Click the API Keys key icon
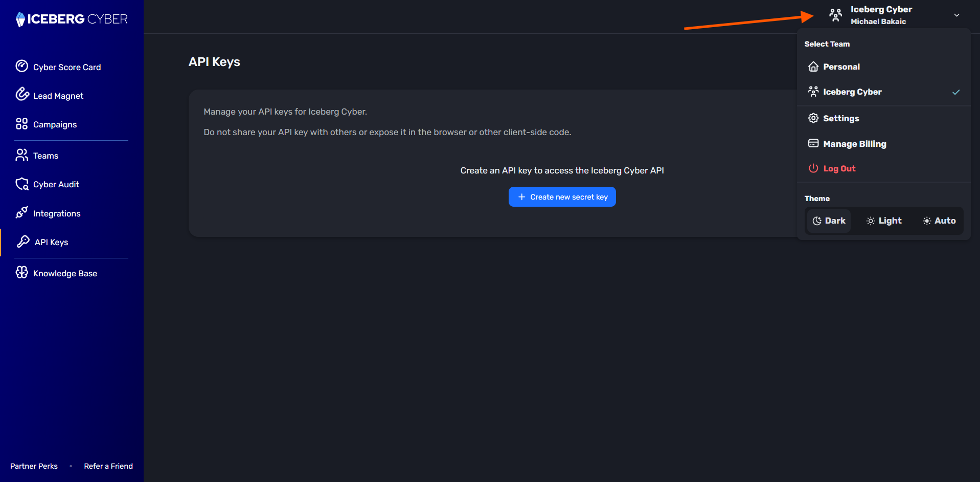This screenshot has height=482, width=980. coord(23,242)
